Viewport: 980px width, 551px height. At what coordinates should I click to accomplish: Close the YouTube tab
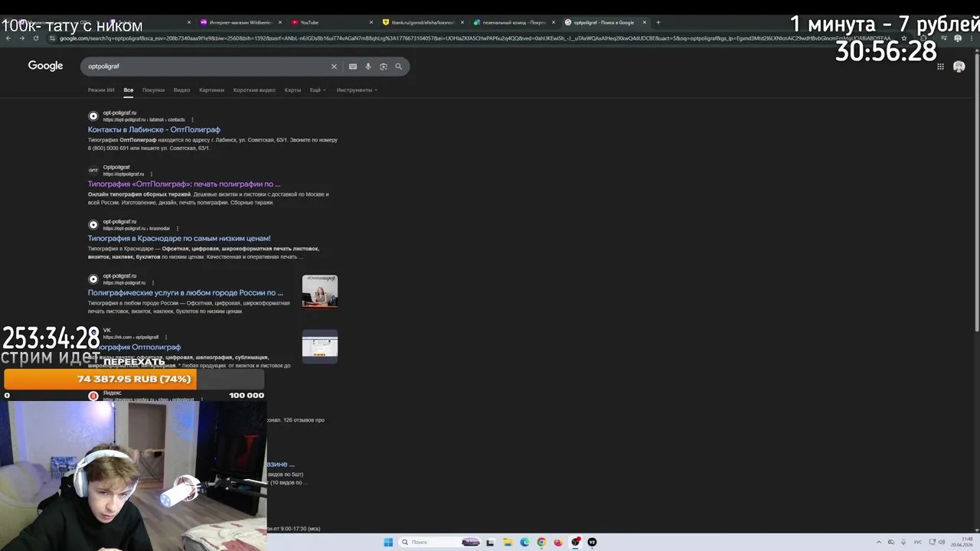coord(371,22)
